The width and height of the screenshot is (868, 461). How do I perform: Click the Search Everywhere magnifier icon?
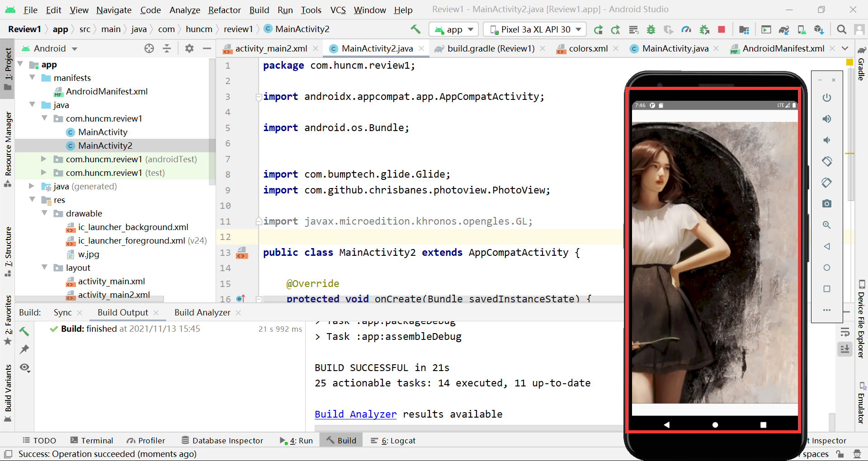(841, 29)
